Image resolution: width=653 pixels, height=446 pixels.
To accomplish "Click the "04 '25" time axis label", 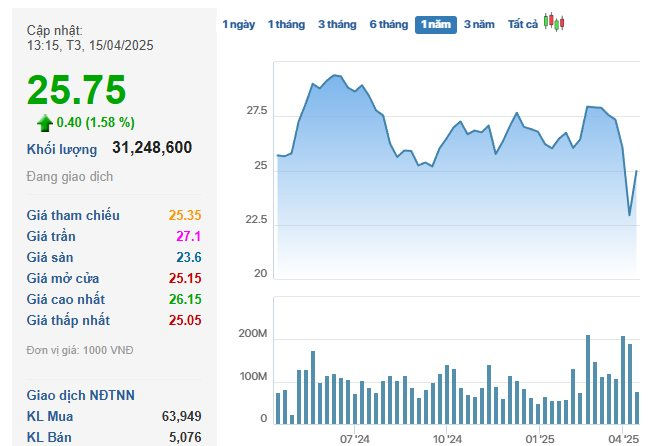I will click(x=625, y=439).
